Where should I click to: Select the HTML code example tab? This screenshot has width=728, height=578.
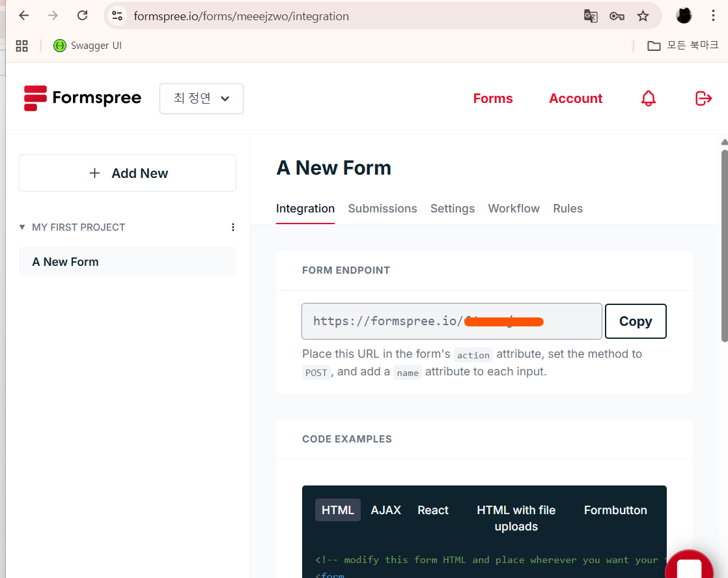point(337,510)
